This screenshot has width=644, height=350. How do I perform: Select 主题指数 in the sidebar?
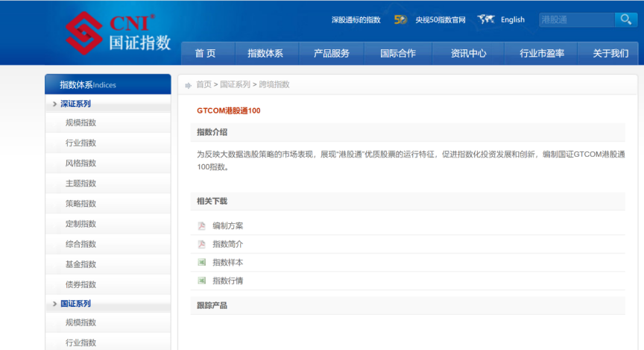click(x=80, y=184)
